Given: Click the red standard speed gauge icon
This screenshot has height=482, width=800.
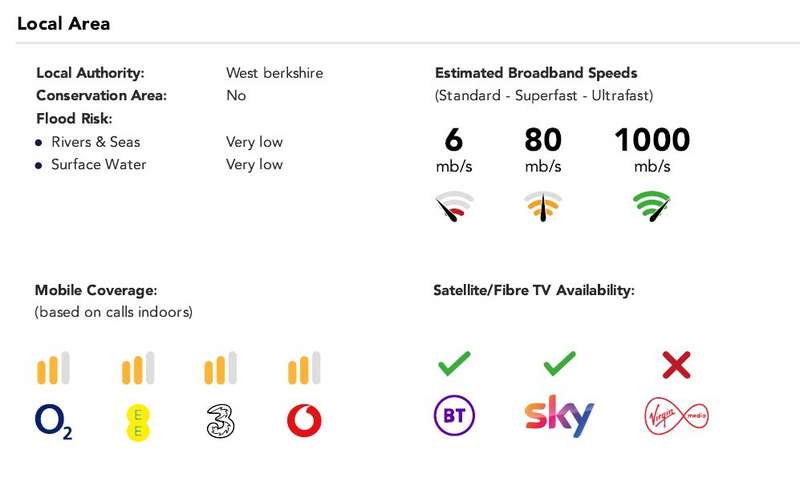Looking at the screenshot, I should click(x=454, y=206).
